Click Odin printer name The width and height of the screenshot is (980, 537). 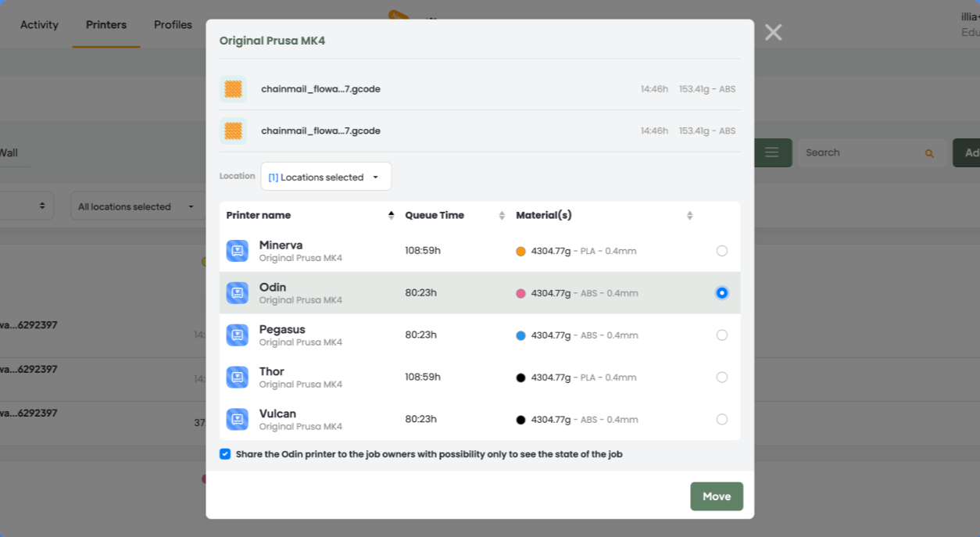273,288
